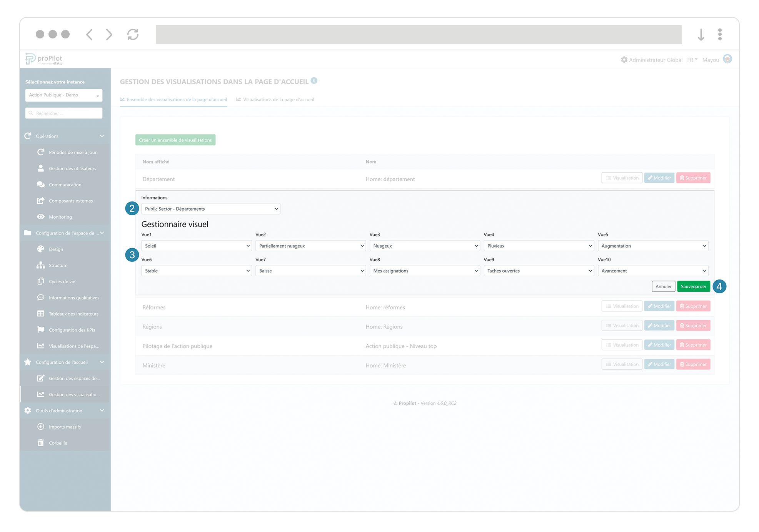759x532 pixels.
Task: Select "Communication" in the Opérations section
Action: 65,184
